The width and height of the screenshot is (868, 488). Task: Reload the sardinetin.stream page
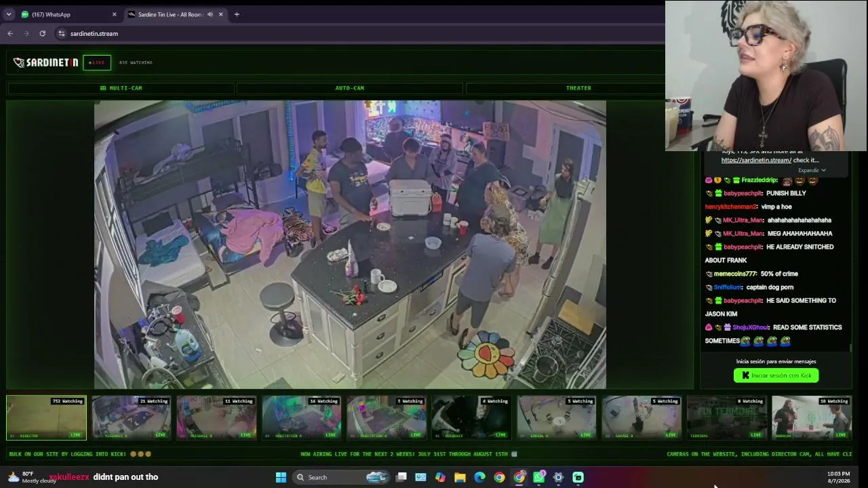(x=42, y=33)
